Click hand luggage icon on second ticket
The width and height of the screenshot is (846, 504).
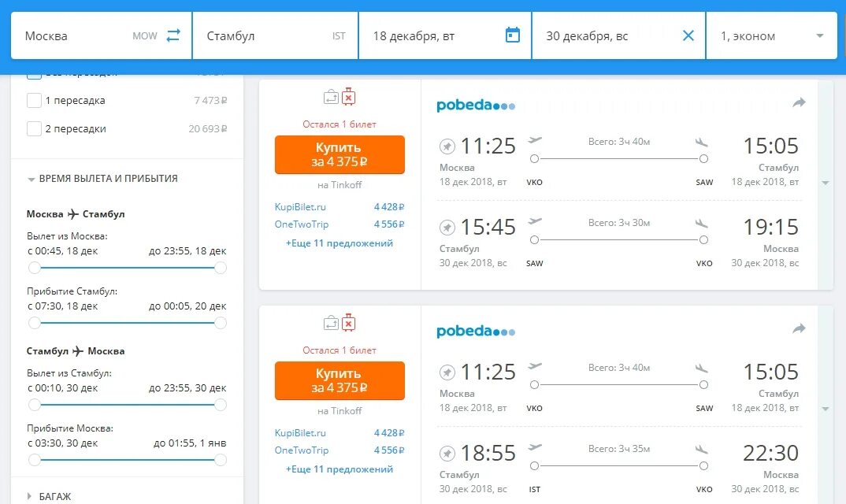(331, 323)
